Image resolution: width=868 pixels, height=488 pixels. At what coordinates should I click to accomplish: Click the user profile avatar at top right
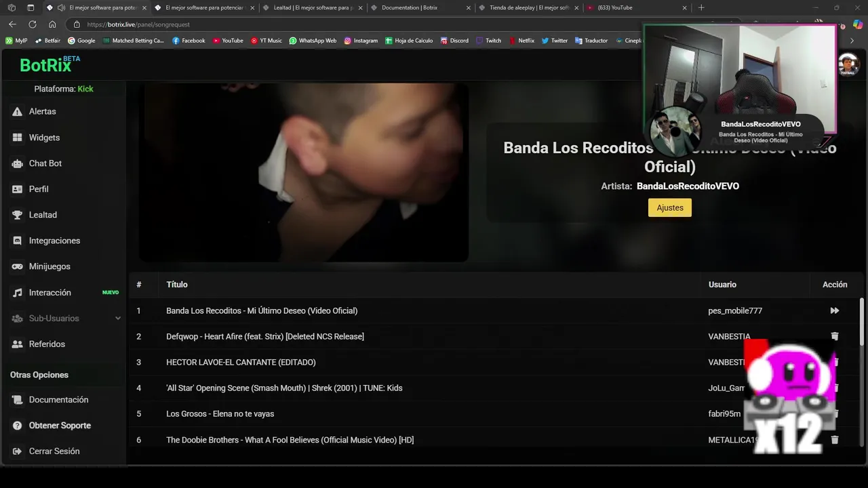click(x=848, y=65)
